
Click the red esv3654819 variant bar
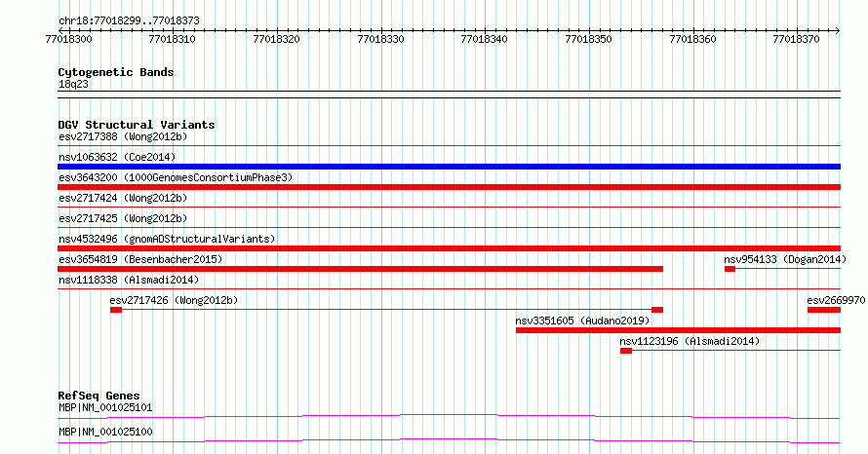pyautogui.click(x=361, y=269)
